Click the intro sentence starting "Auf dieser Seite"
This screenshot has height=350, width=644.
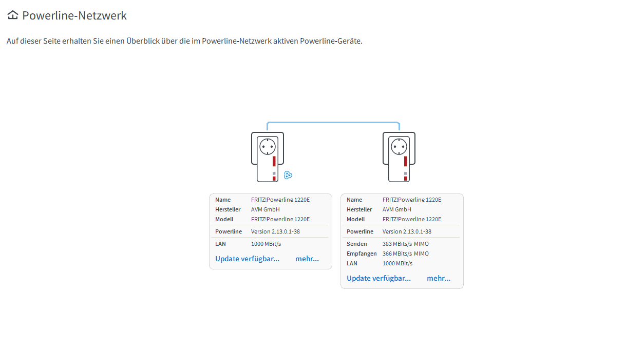coord(185,41)
